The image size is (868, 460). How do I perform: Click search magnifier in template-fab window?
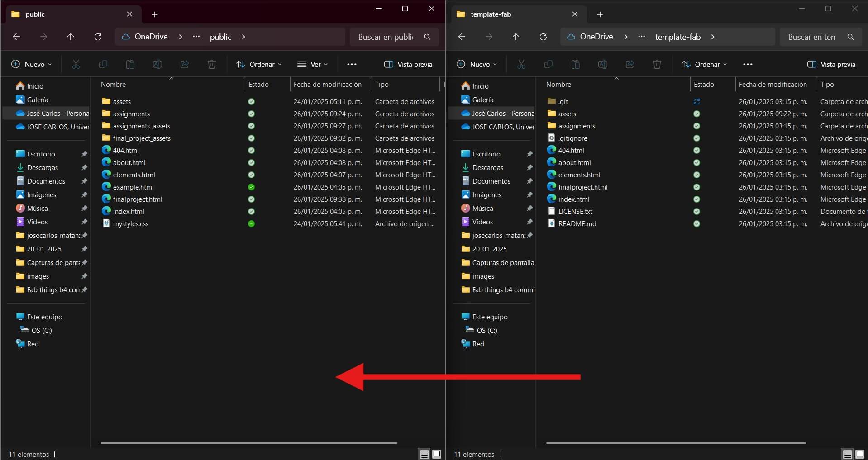coord(850,37)
